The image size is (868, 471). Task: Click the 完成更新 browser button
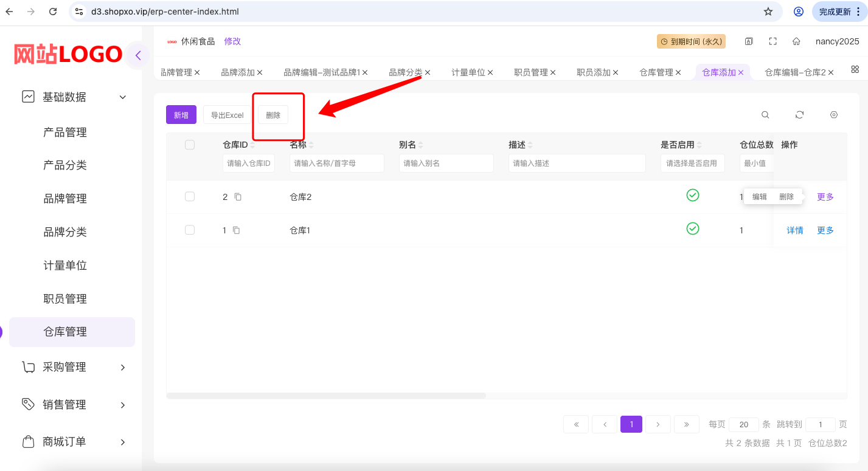[839, 12]
